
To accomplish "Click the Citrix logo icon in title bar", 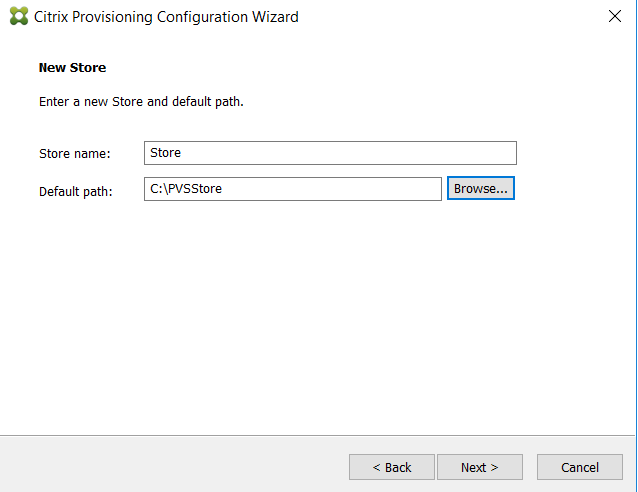I will (19, 16).
